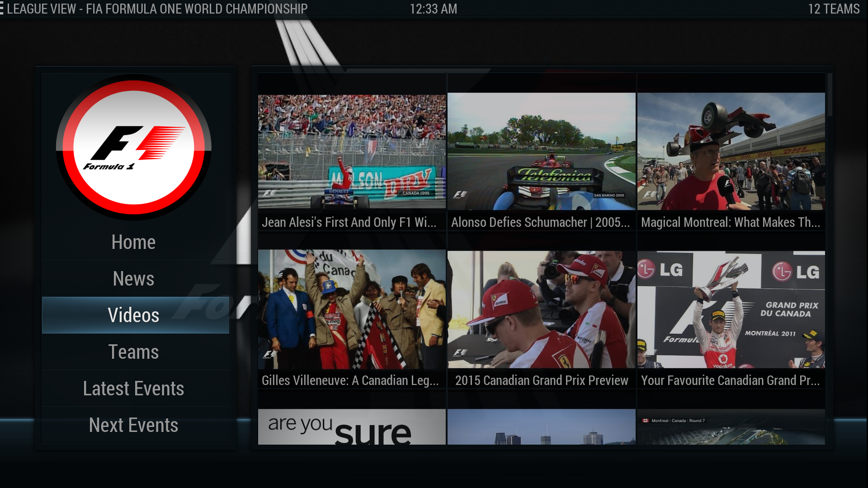Click the Formula 1 league logo
Screen dimensions: 868x488
(x=133, y=147)
